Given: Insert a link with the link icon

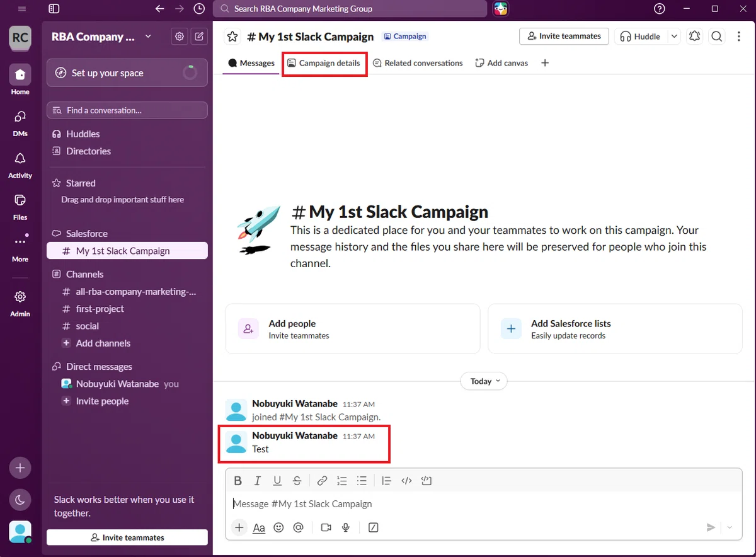Looking at the screenshot, I should 322,481.
